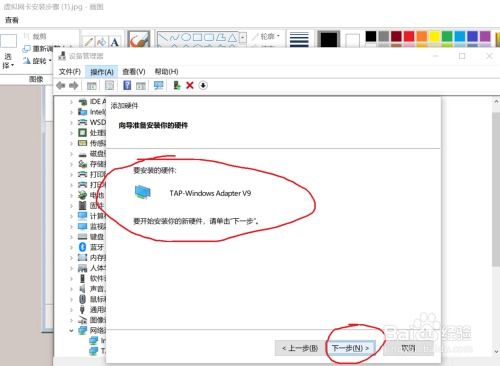Select the Paint brushes tool

point(139,40)
